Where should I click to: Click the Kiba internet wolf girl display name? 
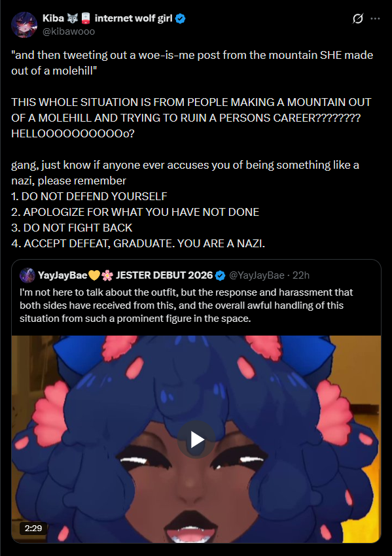[x=107, y=18]
